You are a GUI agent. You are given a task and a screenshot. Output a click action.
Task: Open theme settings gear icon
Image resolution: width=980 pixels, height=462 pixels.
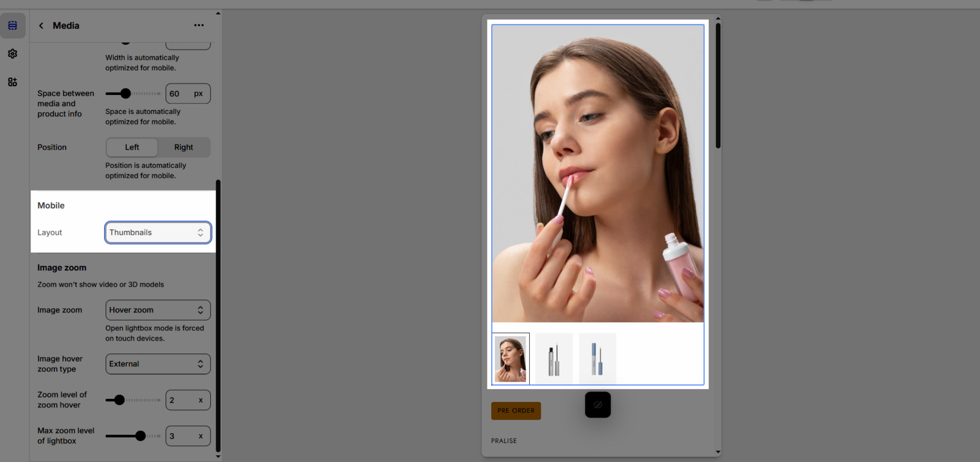tap(12, 54)
